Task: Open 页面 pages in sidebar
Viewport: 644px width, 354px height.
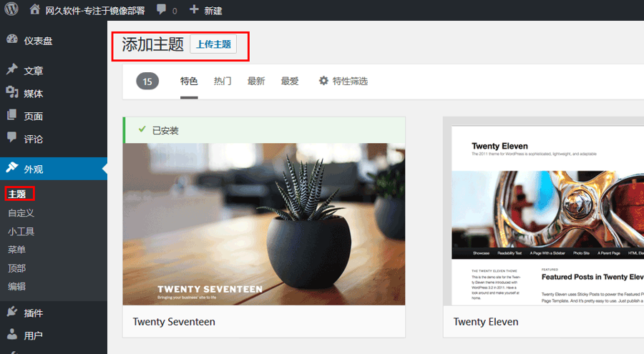Action: point(33,116)
